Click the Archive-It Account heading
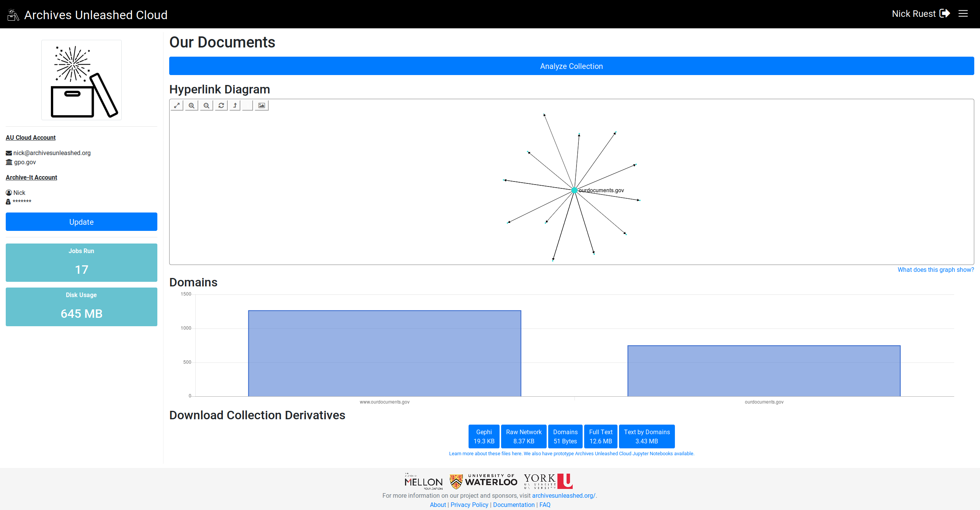 pyautogui.click(x=31, y=177)
